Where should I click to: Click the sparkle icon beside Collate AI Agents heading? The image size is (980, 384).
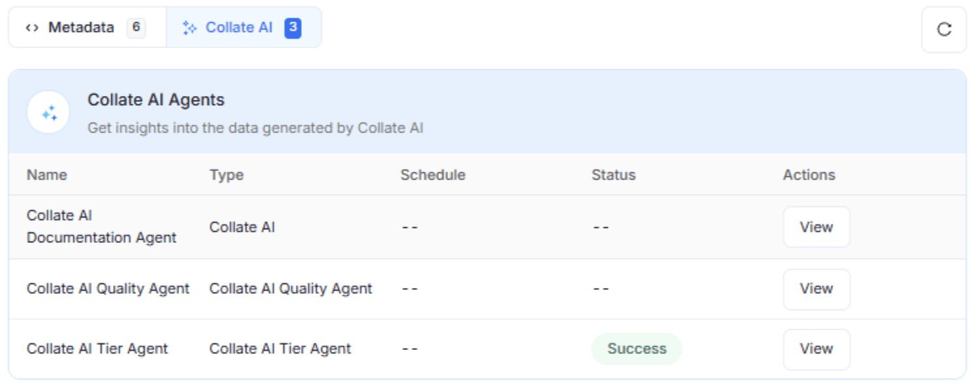click(50, 112)
